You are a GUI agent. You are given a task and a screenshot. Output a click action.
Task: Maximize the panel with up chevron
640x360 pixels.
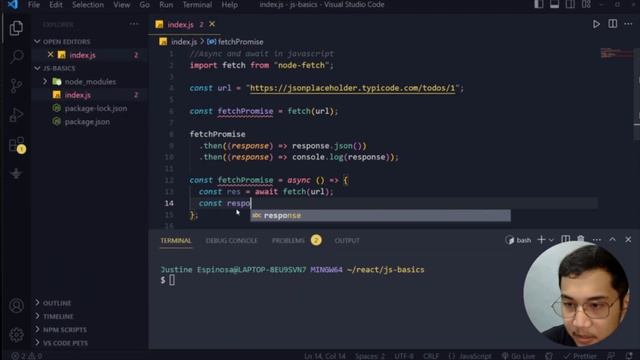tap(612, 240)
